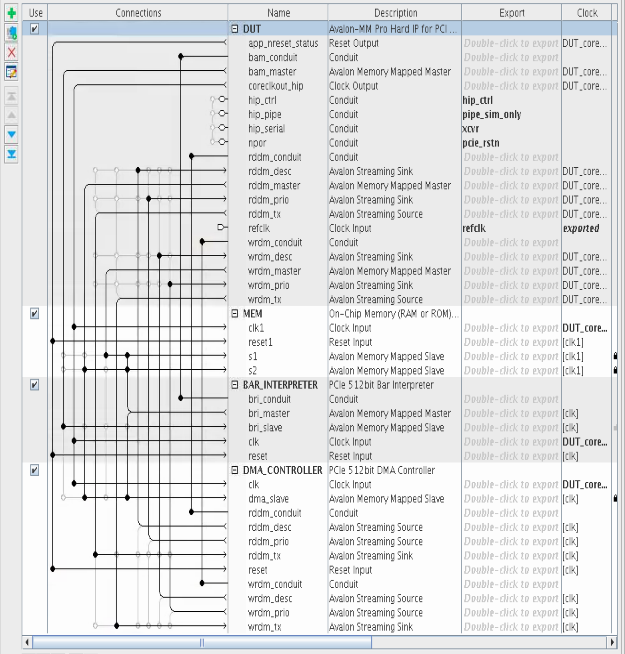Image resolution: width=625 pixels, height=654 pixels.
Task: Click the green plus add component icon
Action: [x=11, y=13]
